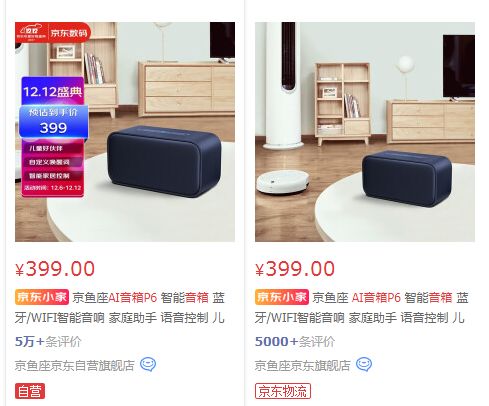Click left product price ¥399.00
Screen dimensions: 489x406
55,269
